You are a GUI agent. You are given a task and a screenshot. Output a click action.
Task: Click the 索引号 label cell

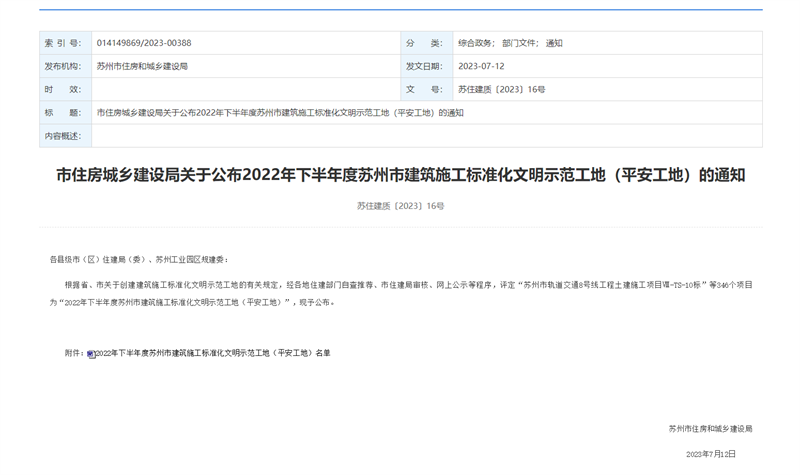click(64, 43)
